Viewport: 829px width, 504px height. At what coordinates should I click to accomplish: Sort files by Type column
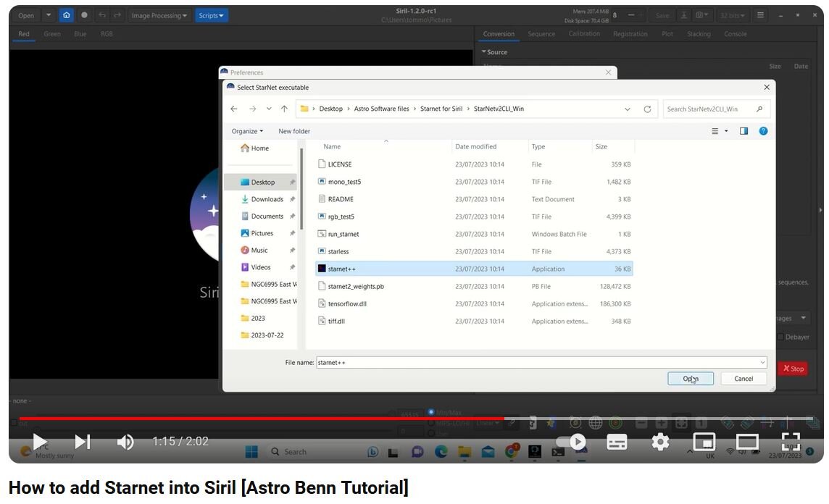pos(538,147)
